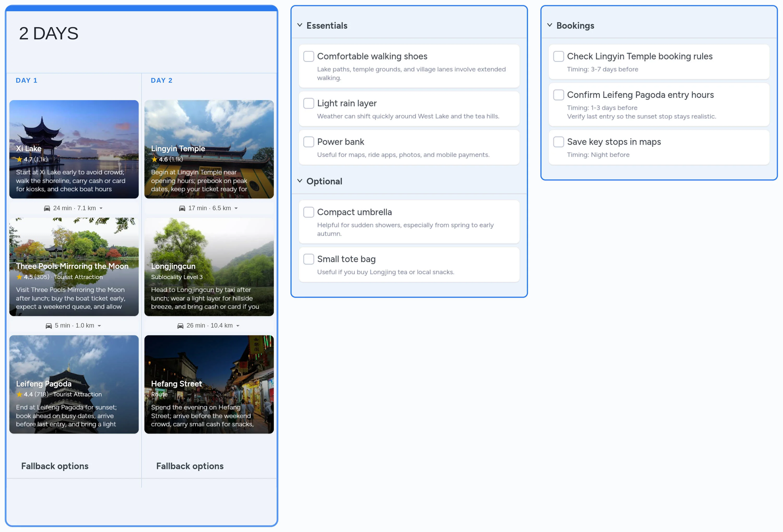Open Fallback options under Day 2
This screenshot has height=532, width=783.
[189, 466]
